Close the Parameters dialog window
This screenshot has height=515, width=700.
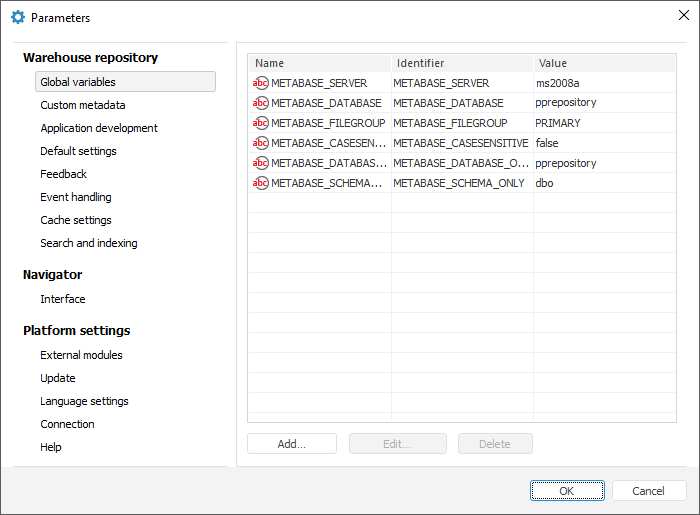tap(683, 15)
